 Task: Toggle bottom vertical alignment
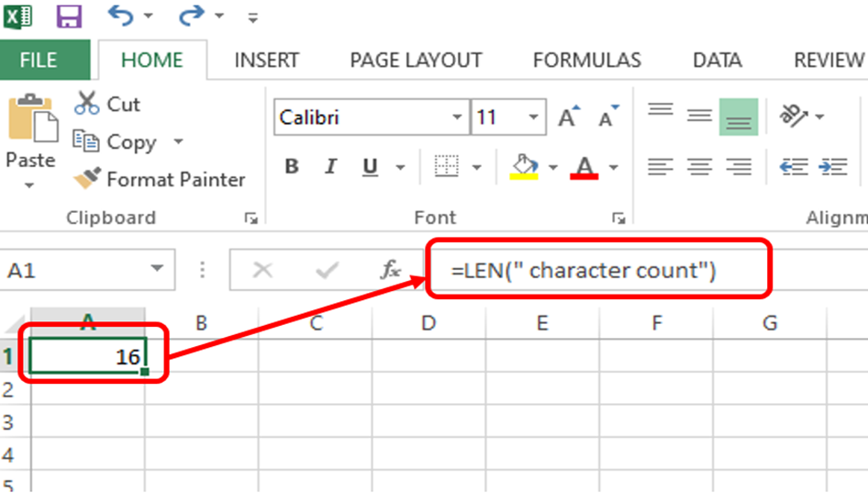click(x=739, y=117)
